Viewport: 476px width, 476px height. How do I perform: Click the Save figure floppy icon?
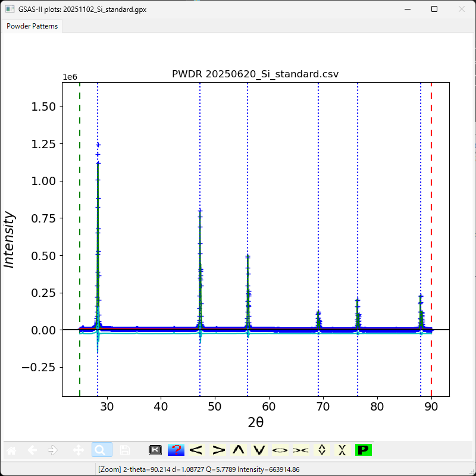(x=124, y=450)
